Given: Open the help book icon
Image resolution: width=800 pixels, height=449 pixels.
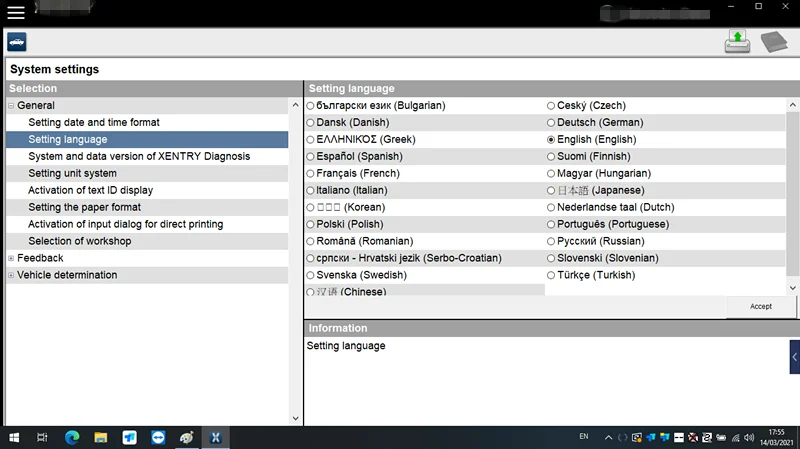Looking at the screenshot, I should click(774, 42).
